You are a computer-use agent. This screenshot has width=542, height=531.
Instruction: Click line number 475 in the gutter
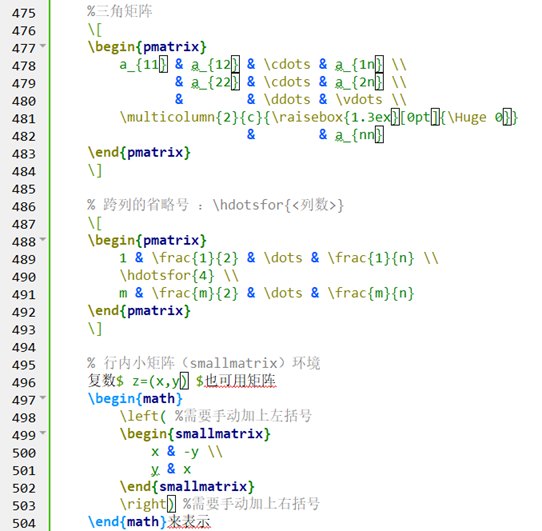24,13
